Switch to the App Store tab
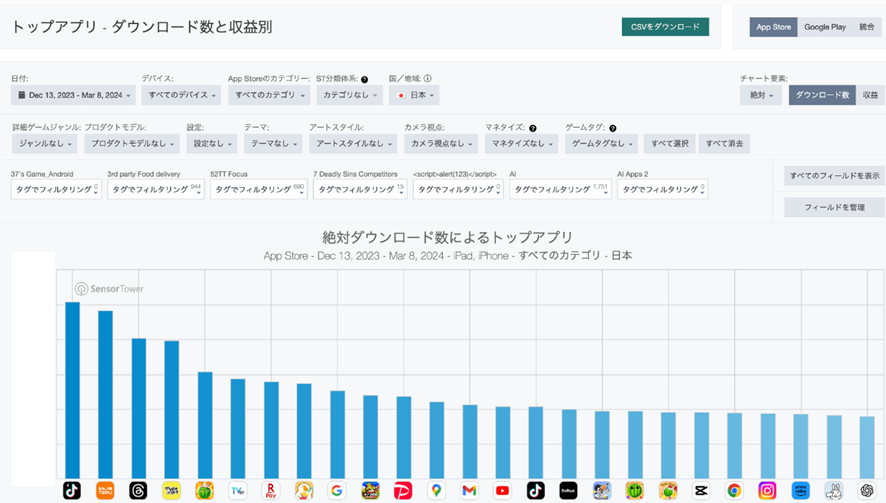The width and height of the screenshot is (886, 503). (x=773, y=27)
